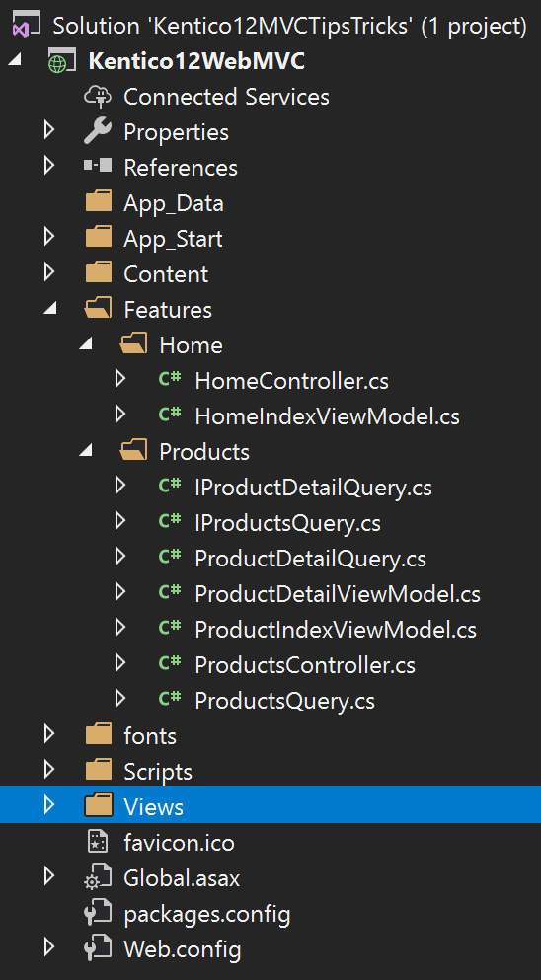Select IProductsQuery.cs in Products
541x980 pixels.
point(287,523)
